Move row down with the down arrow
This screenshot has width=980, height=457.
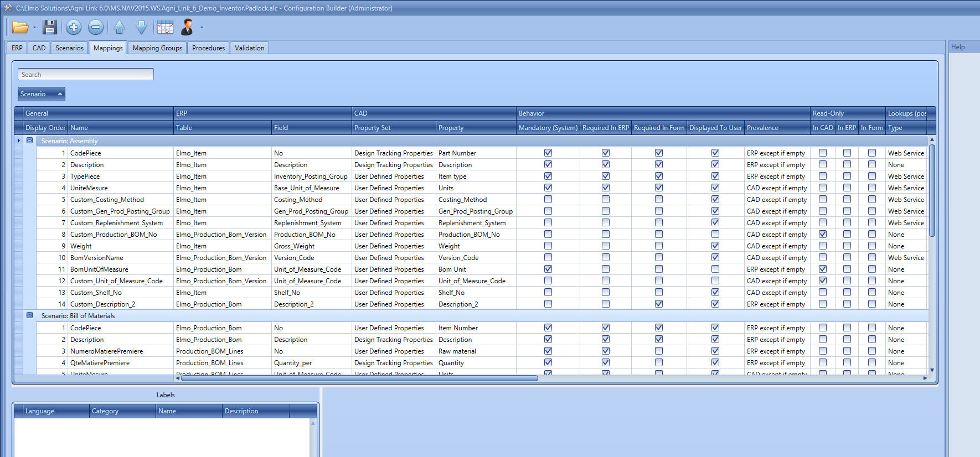[x=141, y=27]
